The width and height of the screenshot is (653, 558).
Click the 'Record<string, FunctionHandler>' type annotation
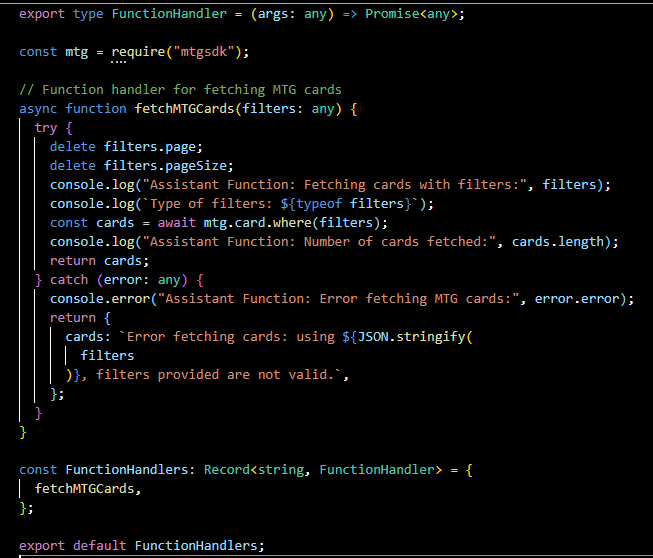point(323,470)
